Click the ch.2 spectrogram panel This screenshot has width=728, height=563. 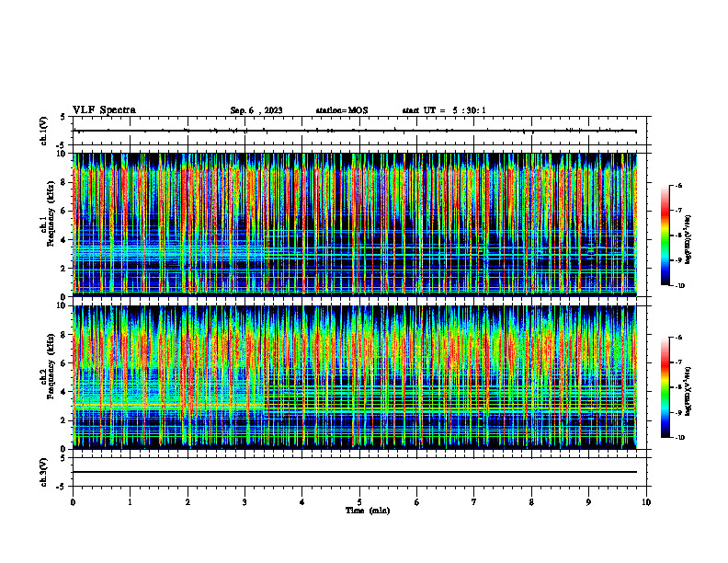point(354,377)
